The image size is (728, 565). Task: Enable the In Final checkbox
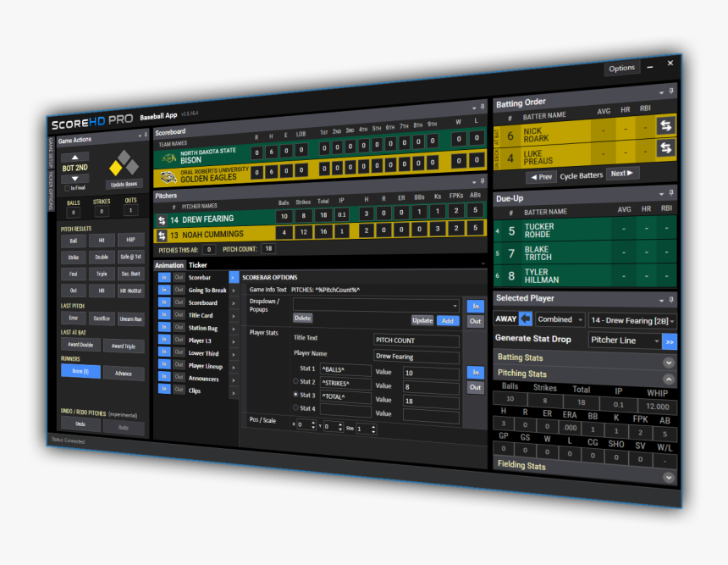(x=66, y=187)
